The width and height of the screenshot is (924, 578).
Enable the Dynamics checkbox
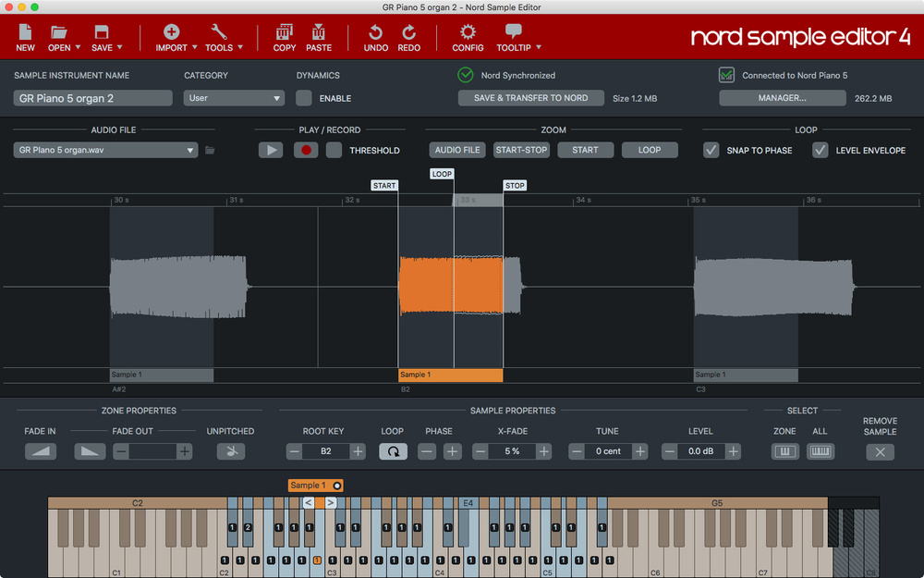[x=304, y=97]
